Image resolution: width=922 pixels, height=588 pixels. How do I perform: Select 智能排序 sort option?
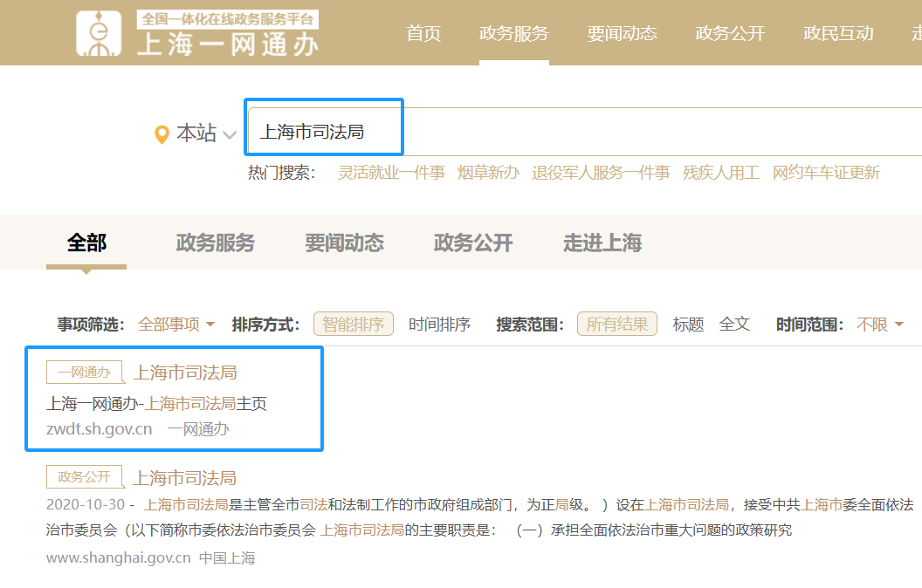(353, 325)
